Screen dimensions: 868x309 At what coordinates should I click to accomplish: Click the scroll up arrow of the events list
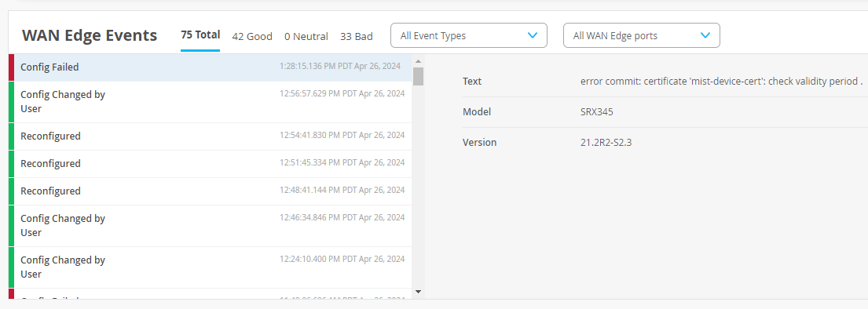point(418,61)
